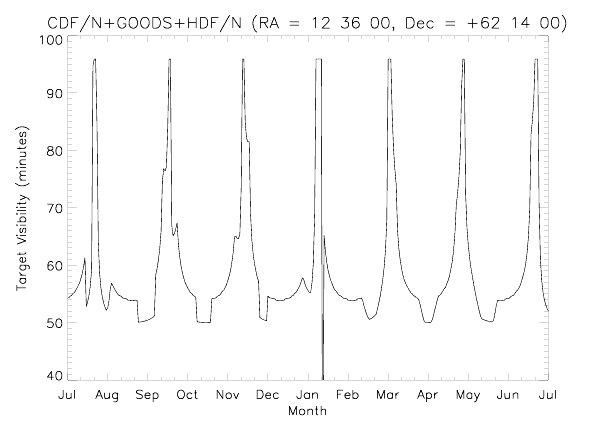Image resolution: width=600 pixels, height=429 pixels.
Task: Select the Mar tick label on x-axis
Action: [x=387, y=396]
